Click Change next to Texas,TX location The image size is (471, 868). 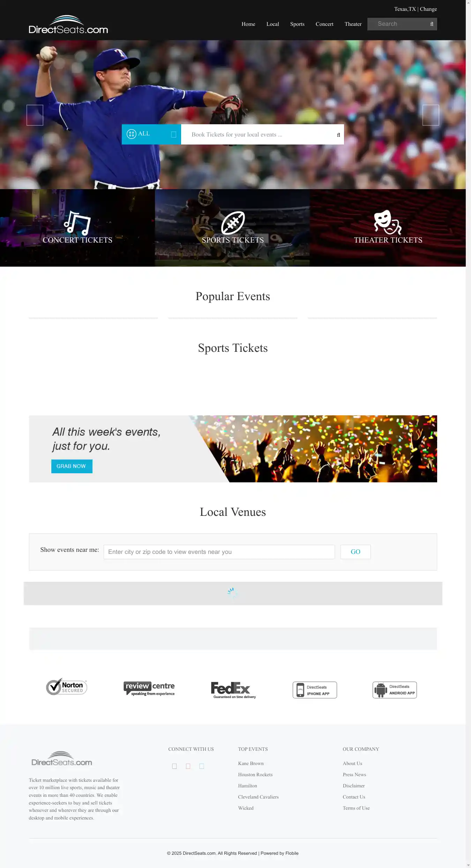[x=428, y=9]
